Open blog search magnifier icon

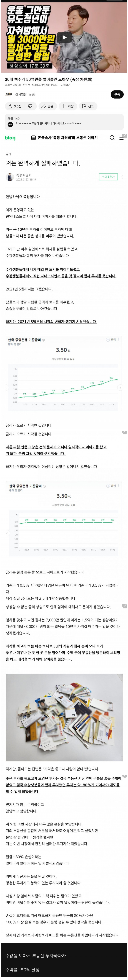(112, 138)
